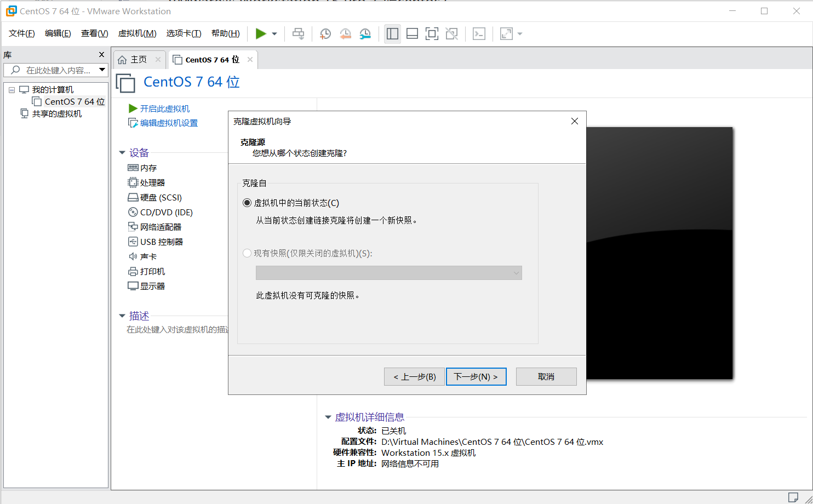Click the green power on toolbar icon
The image size is (813, 504).
(261, 34)
